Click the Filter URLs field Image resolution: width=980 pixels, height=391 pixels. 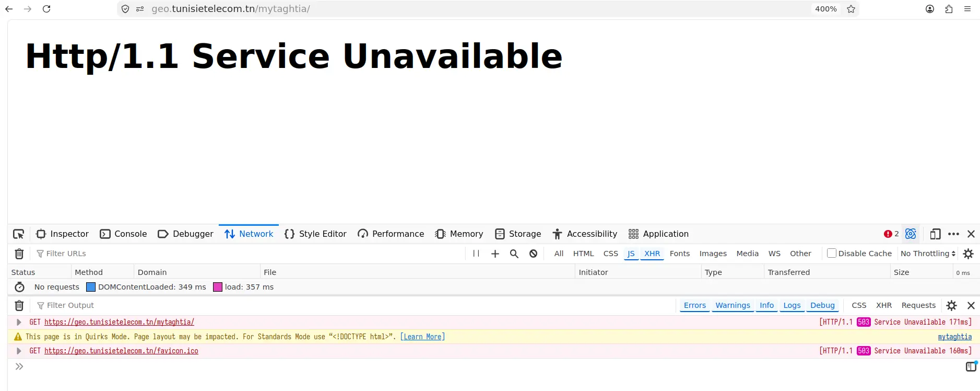(248, 254)
